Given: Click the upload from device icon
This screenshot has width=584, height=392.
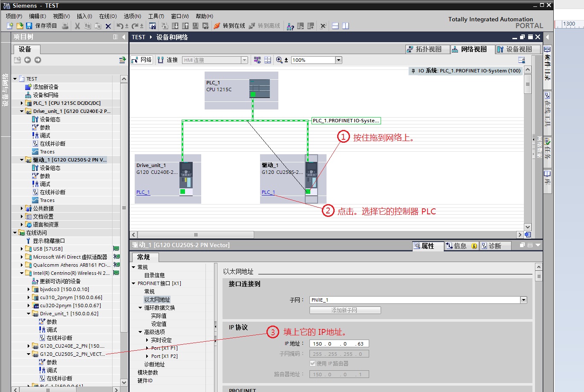Looking at the screenshot, I should coord(185,26).
